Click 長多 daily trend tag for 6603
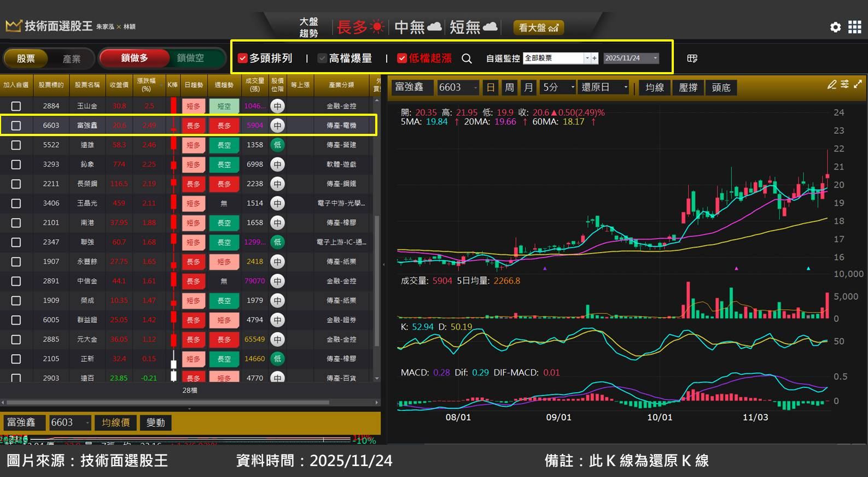The height and width of the screenshot is (477, 868). pyautogui.click(x=194, y=126)
